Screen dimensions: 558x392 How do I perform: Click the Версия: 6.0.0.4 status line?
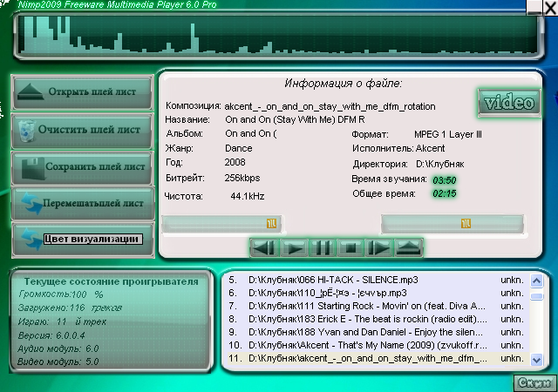coord(51,335)
